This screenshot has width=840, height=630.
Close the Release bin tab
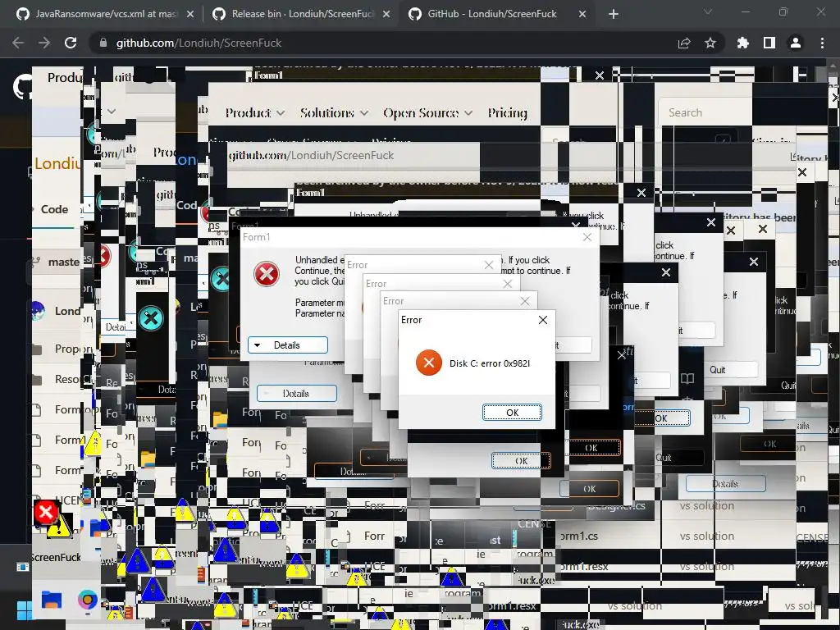click(386, 15)
